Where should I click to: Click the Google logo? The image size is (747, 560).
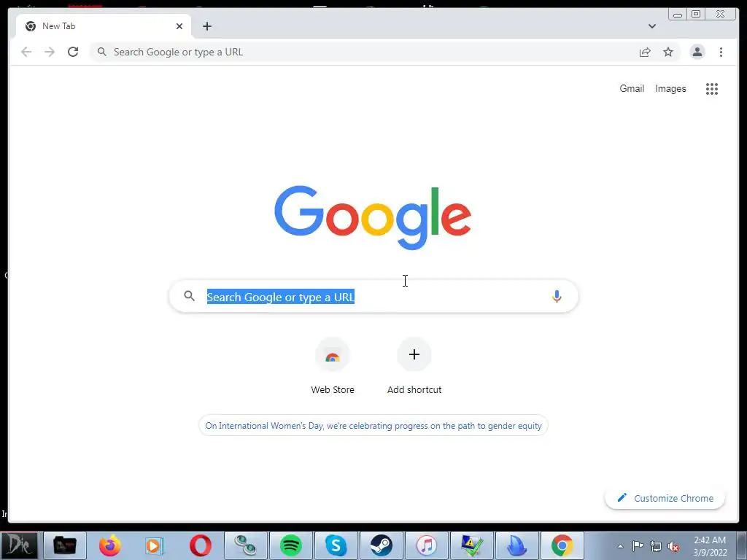(373, 217)
